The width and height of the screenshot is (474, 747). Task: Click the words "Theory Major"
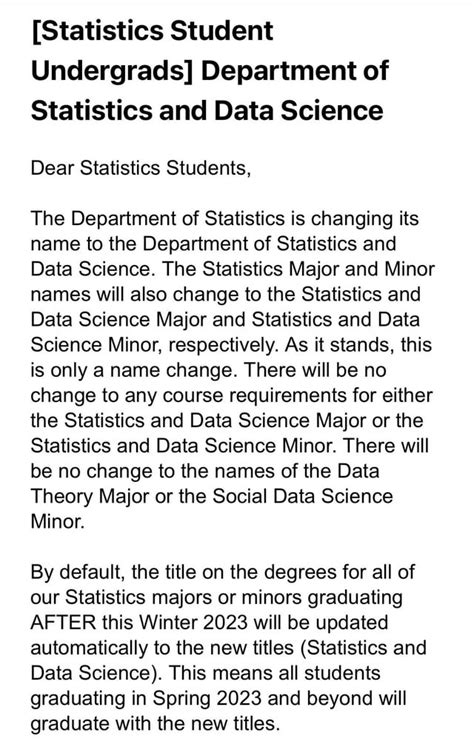(90, 497)
